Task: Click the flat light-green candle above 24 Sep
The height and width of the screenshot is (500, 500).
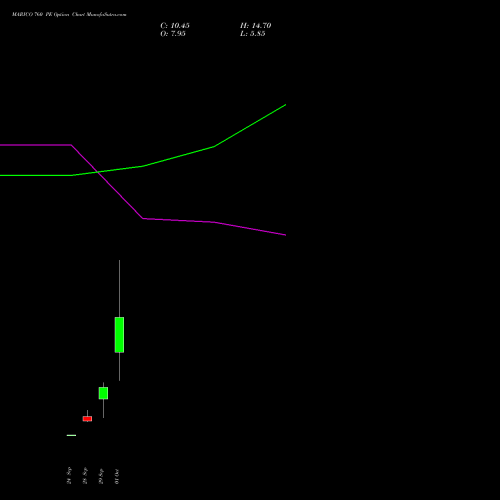Action: coord(71,435)
